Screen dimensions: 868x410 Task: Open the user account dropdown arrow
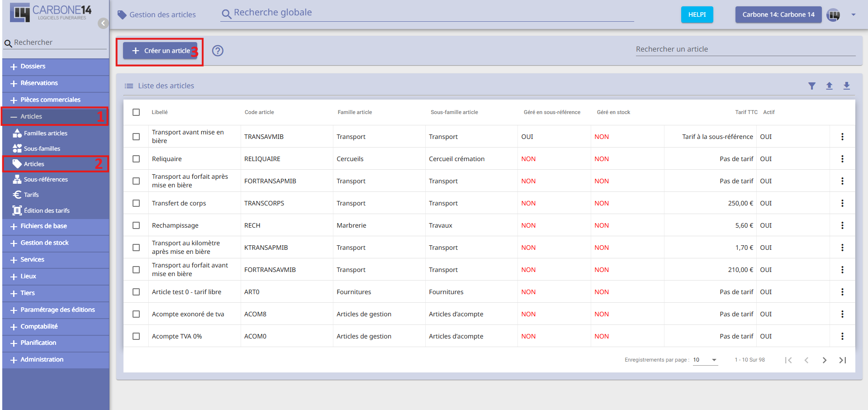coord(854,15)
